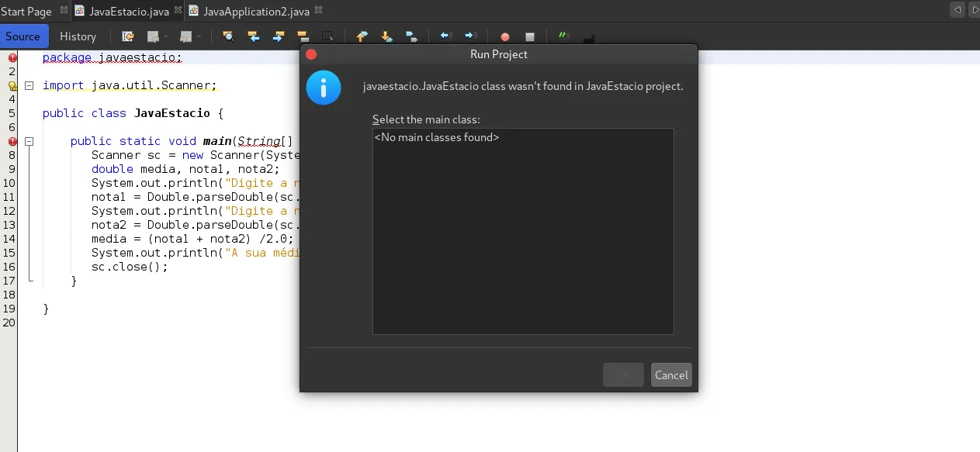Toggle bookmark on current line
The width and height of the screenshot is (980, 452).
click(x=411, y=36)
